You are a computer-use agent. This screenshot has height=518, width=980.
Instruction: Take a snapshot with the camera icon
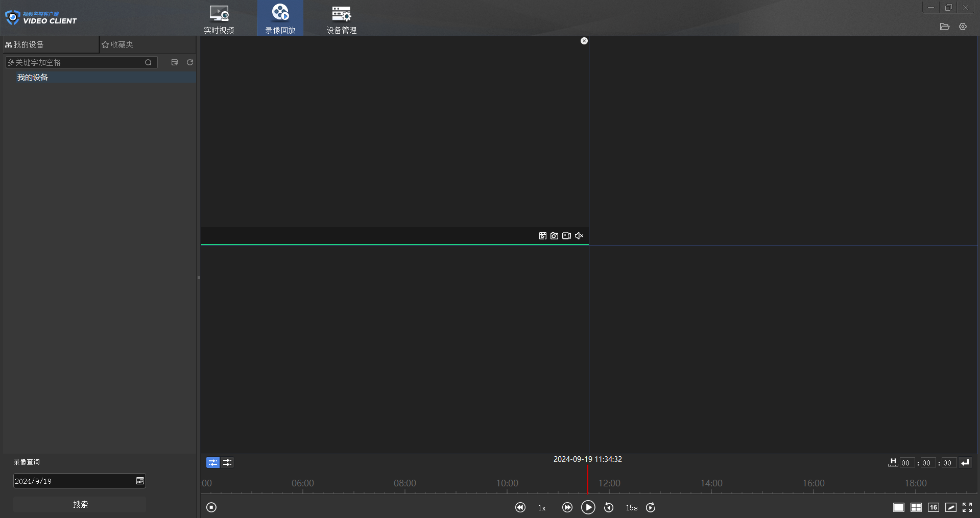pyautogui.click(x=555, y=236)
